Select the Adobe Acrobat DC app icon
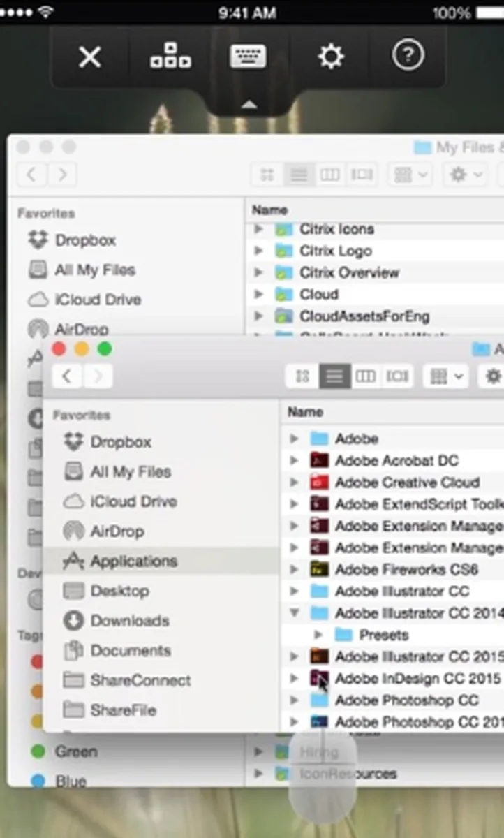Viewport: 504px width, 838px height. point(319,460)
